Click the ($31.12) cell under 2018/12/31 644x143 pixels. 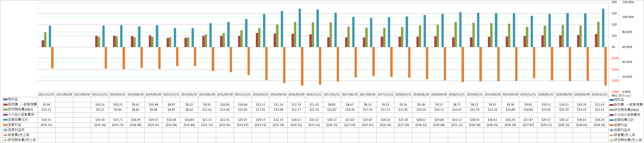point(457,125)
